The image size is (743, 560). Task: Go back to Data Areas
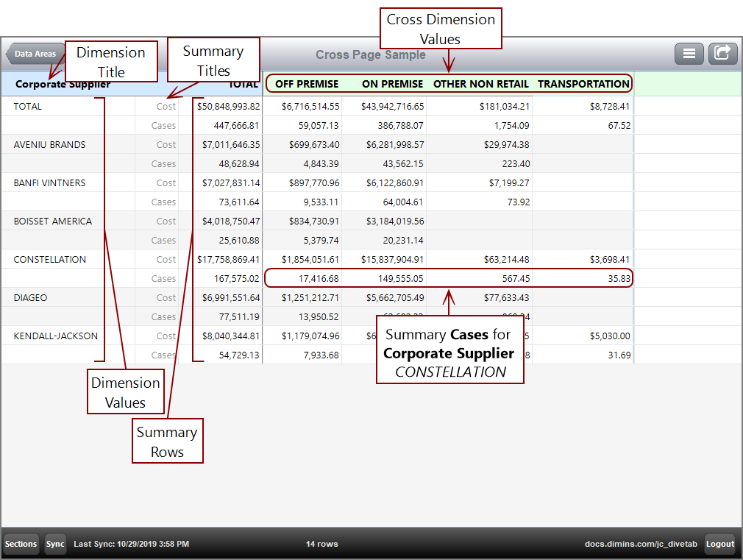tap(33, 54)
